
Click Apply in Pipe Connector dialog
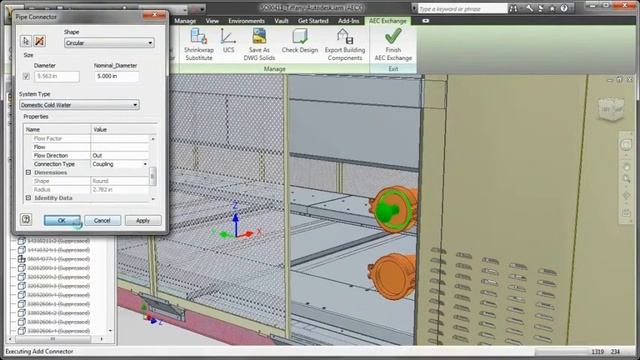(143, 220)
